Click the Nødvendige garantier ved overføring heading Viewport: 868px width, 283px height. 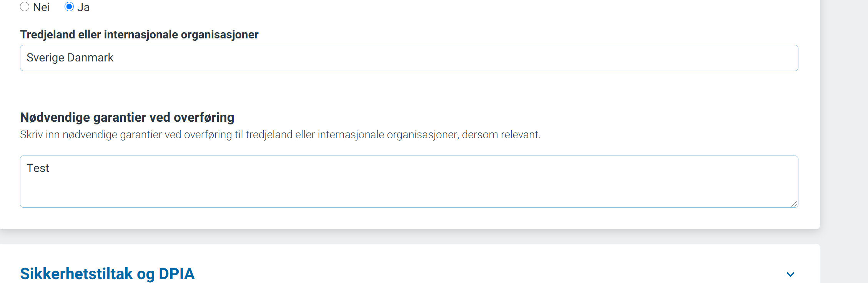(127, 117)
